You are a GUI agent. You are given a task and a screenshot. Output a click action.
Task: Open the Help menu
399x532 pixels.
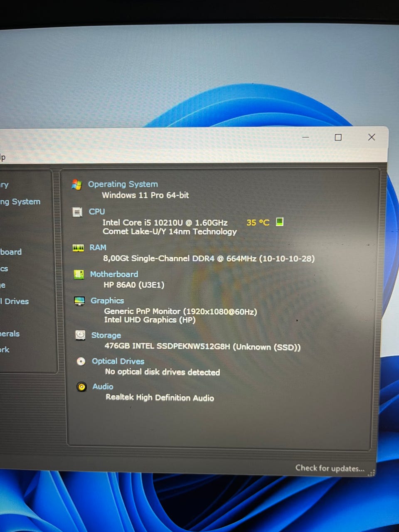2,157
